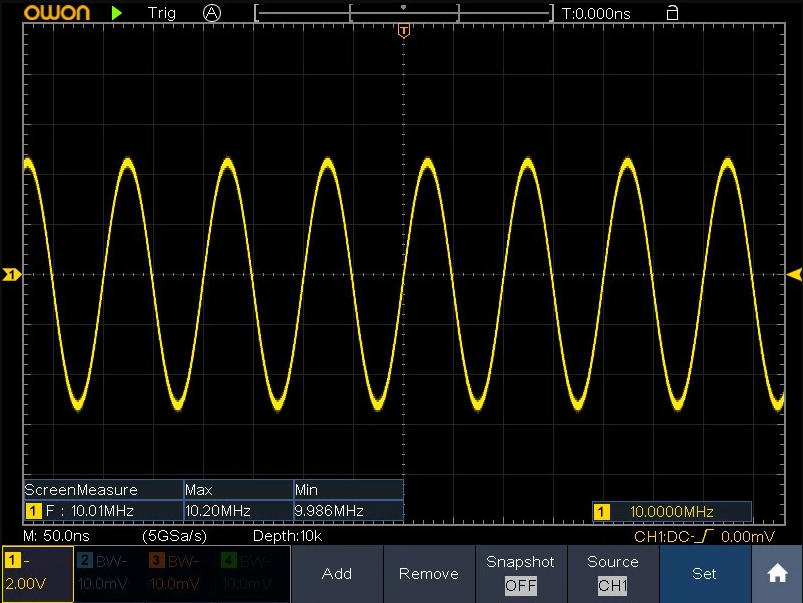Open the Source CH1 selector
Image resolution: width=803 pixels, height=603 pixels.
click(x=612, y=574)
